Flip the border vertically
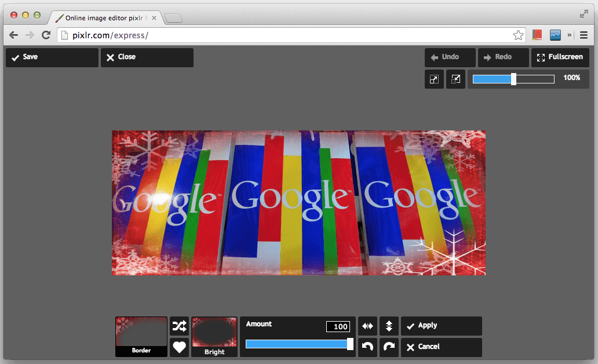 pos(389,326)
